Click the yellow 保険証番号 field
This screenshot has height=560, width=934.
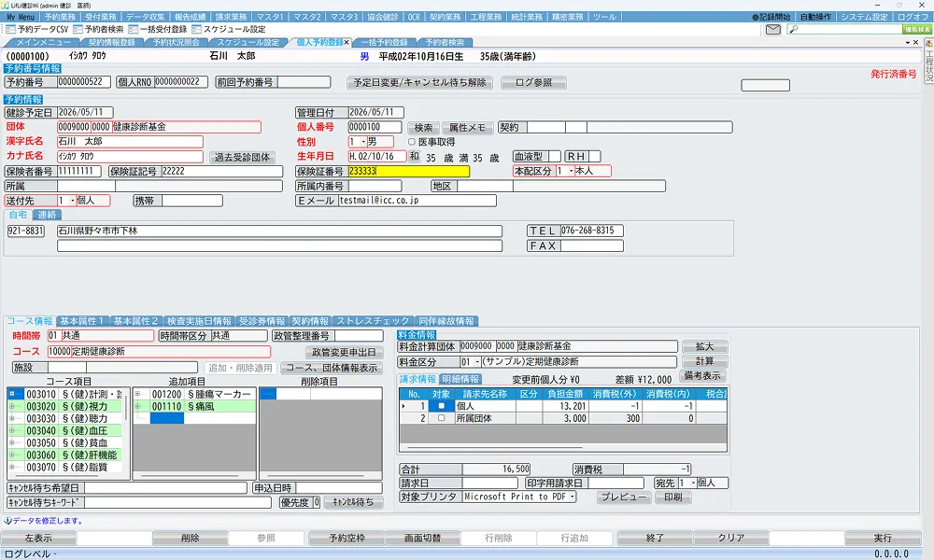[409, 172]
